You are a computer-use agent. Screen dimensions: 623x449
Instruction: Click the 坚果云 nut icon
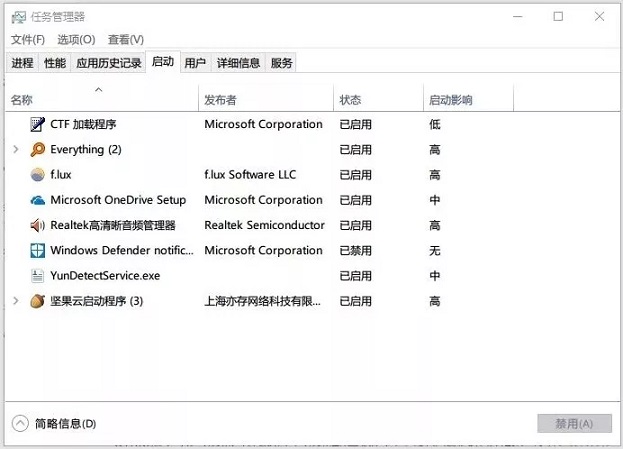(38, 301)
